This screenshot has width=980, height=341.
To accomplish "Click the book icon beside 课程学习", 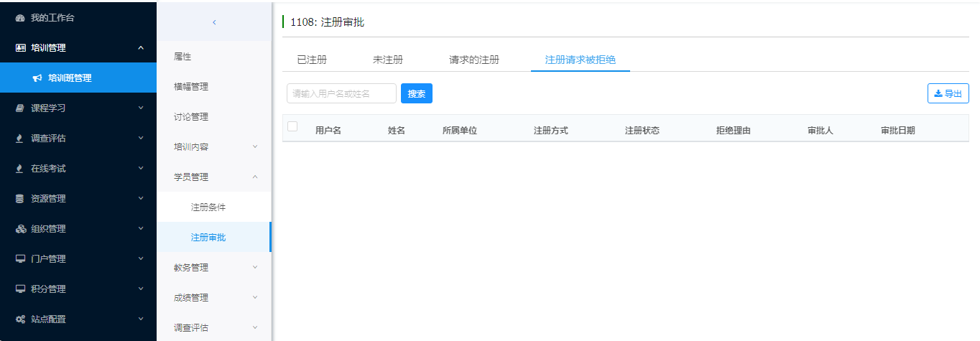I will tap(20, 108).
